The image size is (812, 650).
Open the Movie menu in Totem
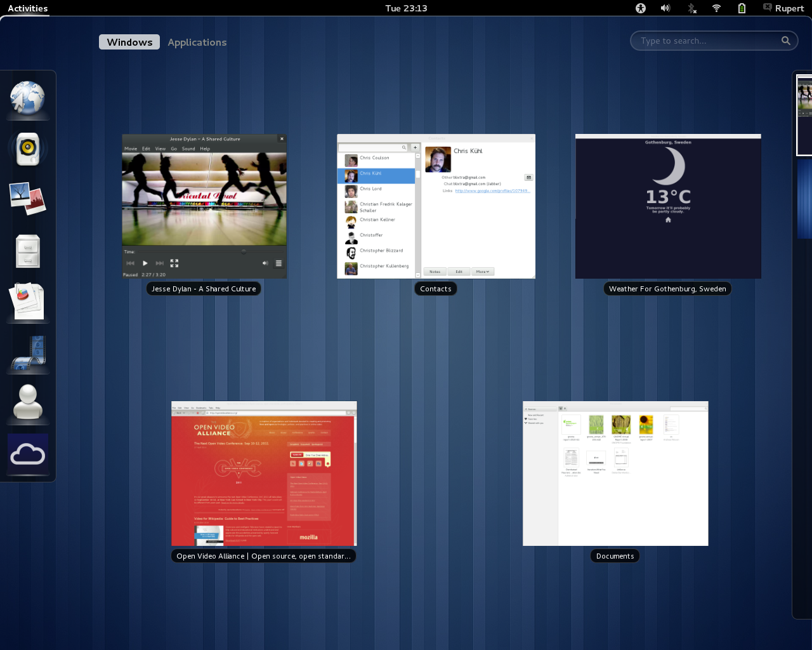click(x=131, y=148)
